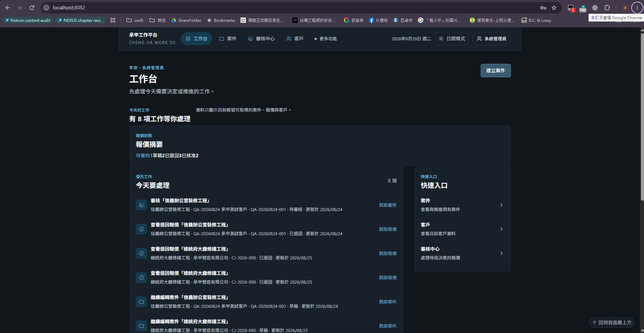Open the Chrome extensions puzzle icon
Viewport: 644px width, 333px height.
click(x=607, y=8)
